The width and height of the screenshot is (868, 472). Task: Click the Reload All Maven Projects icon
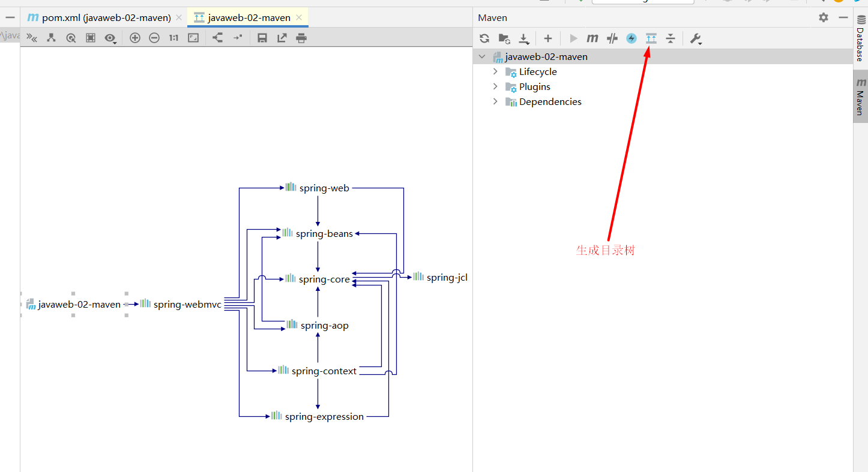click(x=484, y=38)
